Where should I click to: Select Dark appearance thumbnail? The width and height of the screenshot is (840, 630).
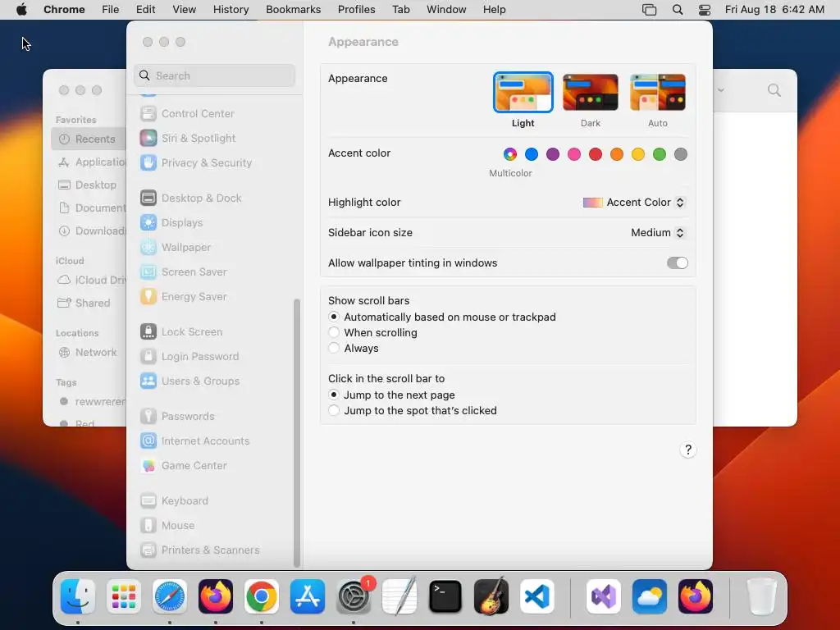tap(591, 93)
